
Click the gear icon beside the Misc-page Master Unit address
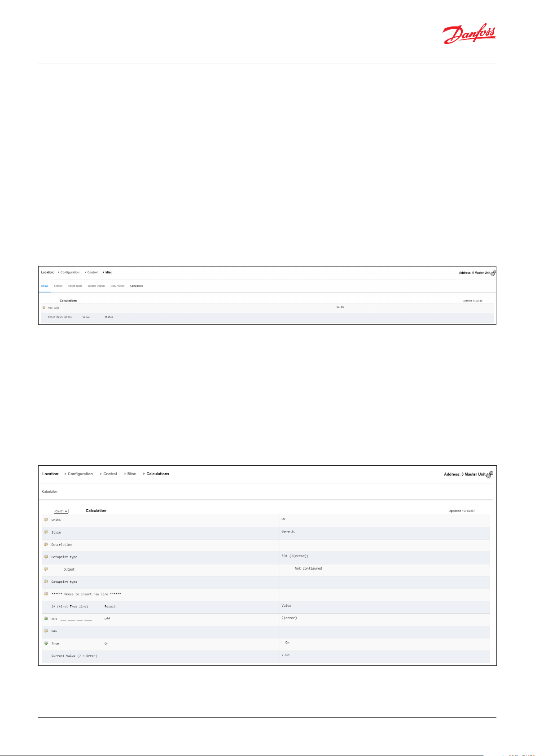pos(493,273)
